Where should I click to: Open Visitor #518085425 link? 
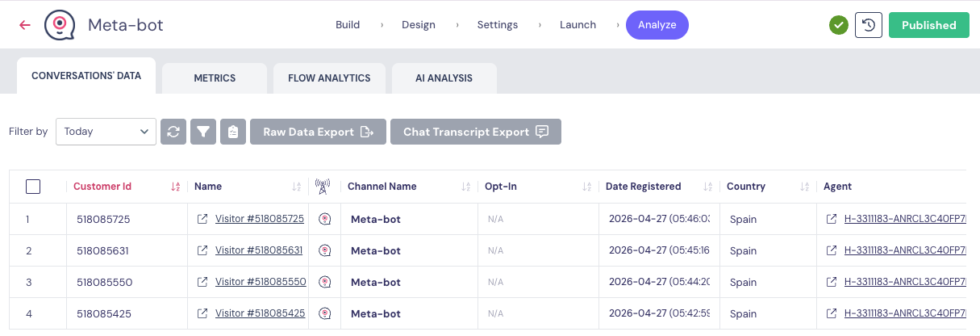(x=260, y=313)
